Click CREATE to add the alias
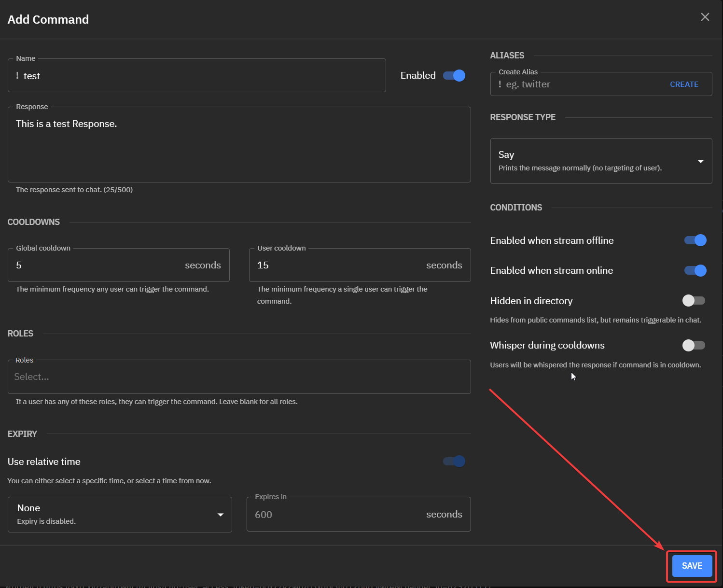723x588 pixels. coord(684,84)
